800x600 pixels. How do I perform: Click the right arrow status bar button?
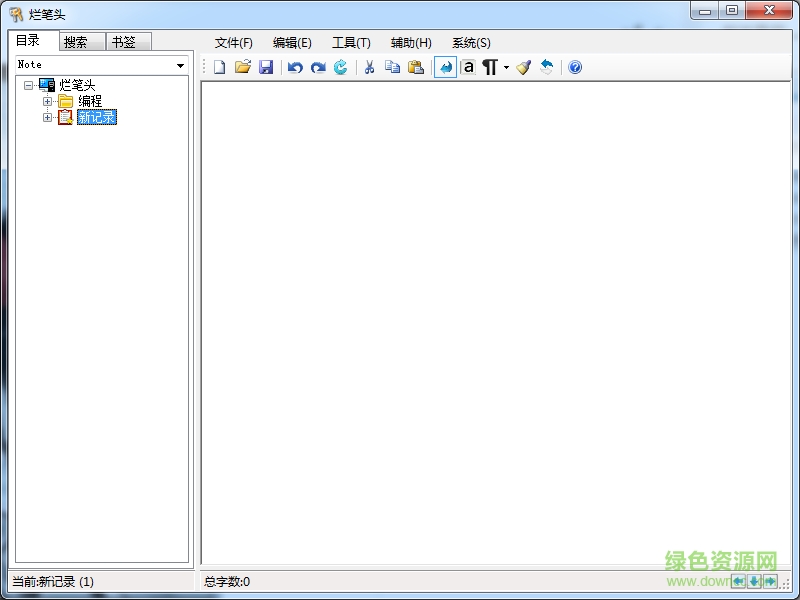pos(770,581)
